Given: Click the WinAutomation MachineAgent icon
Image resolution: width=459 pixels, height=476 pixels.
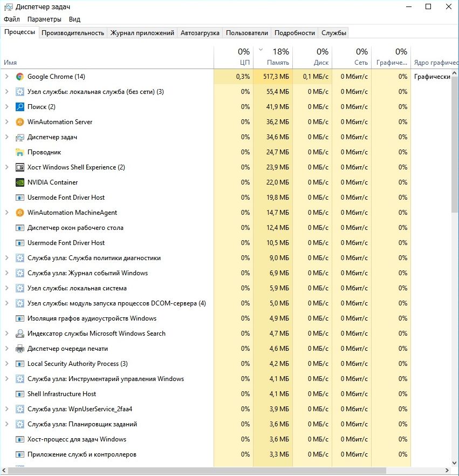Looking at the screenshot, I should coord(20,213).
